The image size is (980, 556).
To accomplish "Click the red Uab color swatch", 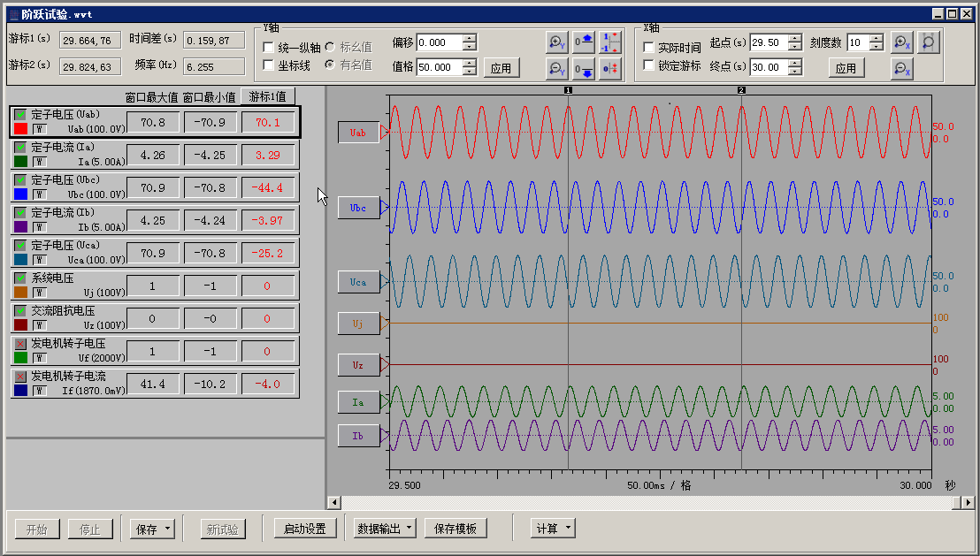I will pyautogui.click(x=20, y=129).
